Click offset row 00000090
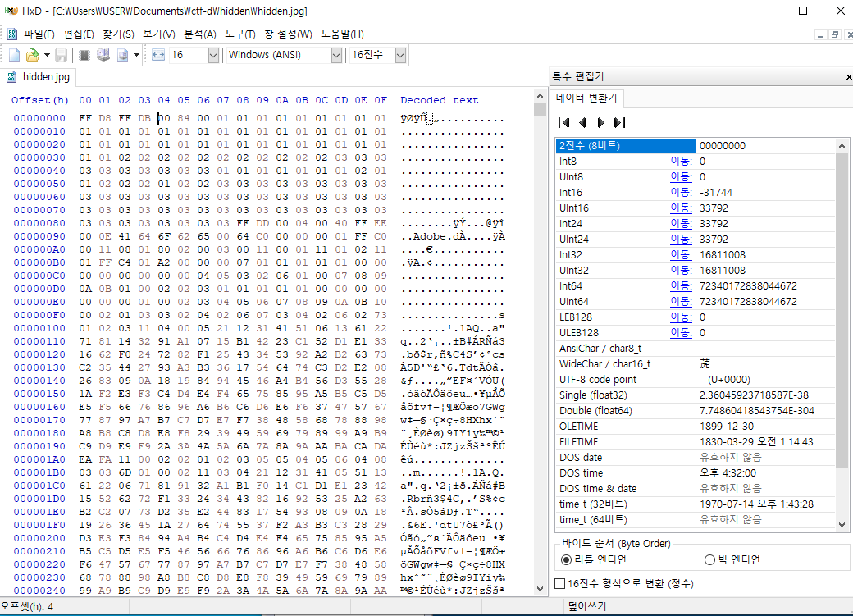 click(x=39, y=236)
